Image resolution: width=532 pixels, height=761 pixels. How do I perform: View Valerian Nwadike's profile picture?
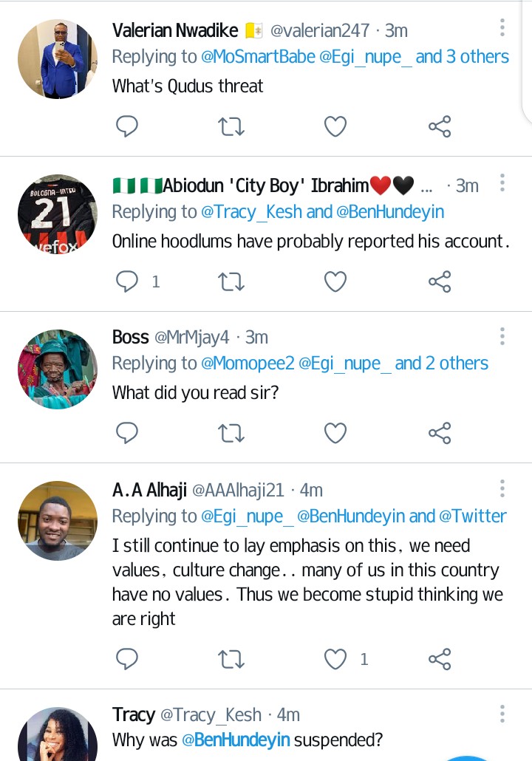click(58, 59)
